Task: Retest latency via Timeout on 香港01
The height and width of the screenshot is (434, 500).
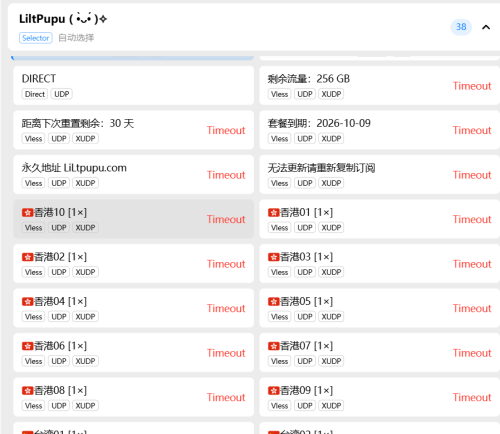Action: 472,219
